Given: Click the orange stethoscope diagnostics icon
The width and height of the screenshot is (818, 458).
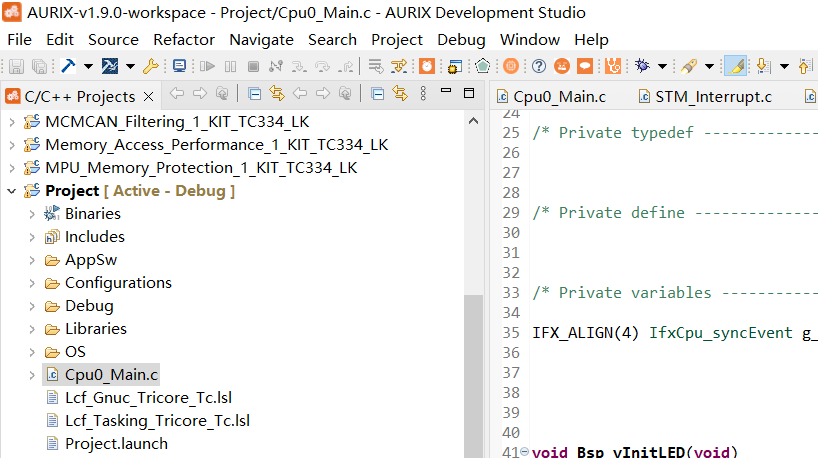Looking at the screenshot, I should point(613,66).
